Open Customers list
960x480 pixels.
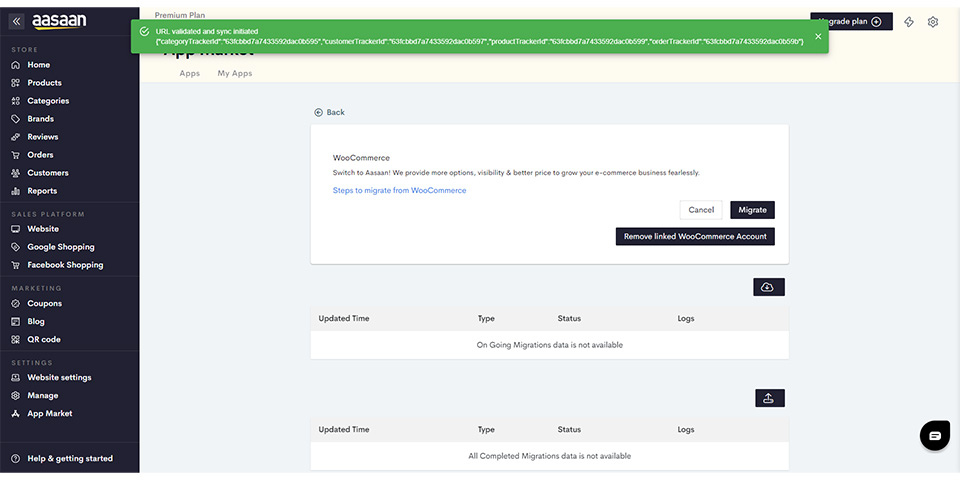pos(48,173)
